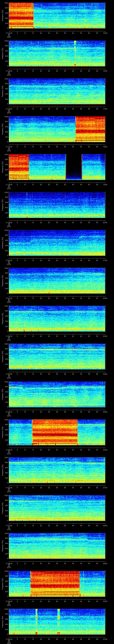
Task: Click the loud red burst in the 17:25:00 spectrogram
Action: 55,432
